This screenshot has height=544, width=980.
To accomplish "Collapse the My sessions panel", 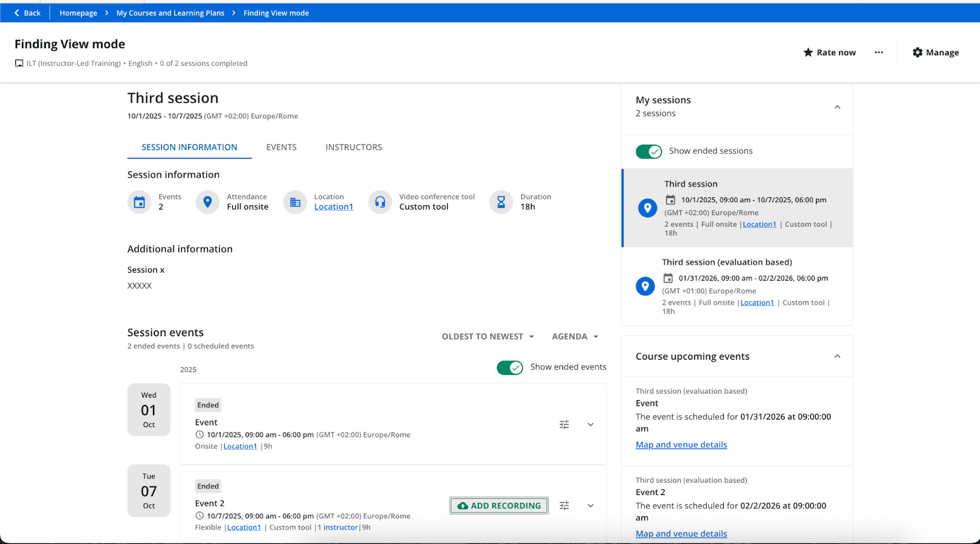I will tap(837, 107).
